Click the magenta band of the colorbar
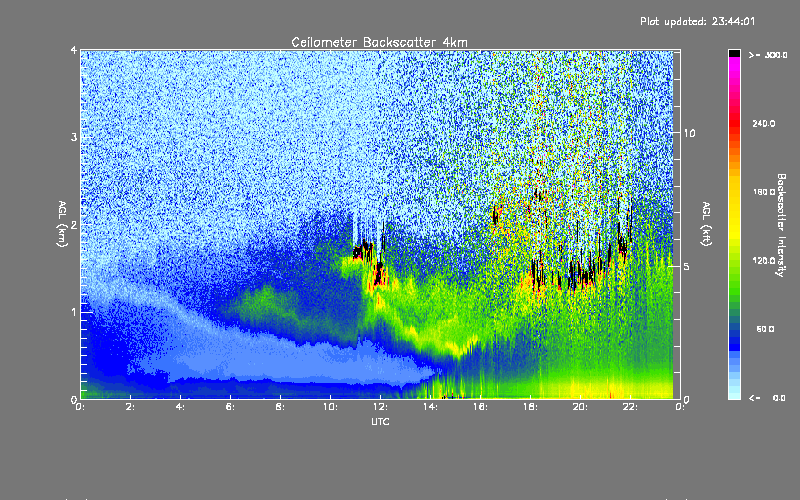800x500 pixels. point(734,63)
